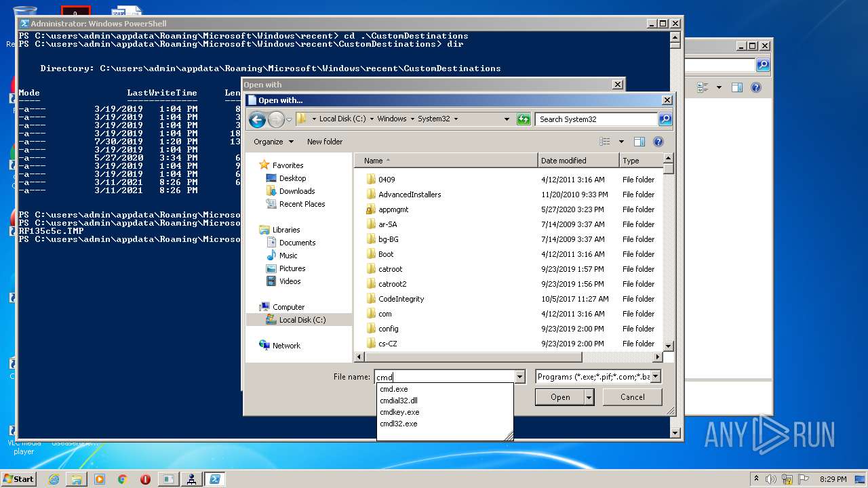Open Windows Explorer from taskbar
868x488 pixels.
click(x=77, y=479)
